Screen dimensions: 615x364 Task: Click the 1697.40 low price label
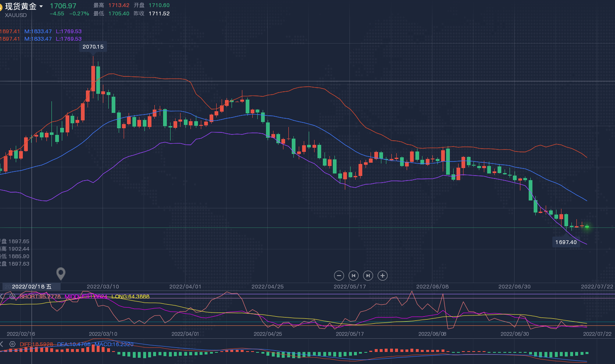click(566, 242)
